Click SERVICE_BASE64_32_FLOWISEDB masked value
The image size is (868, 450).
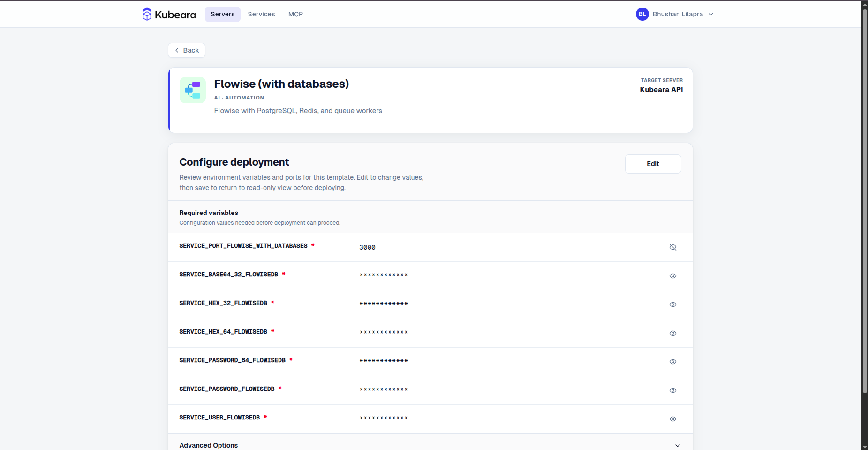click(384, 275)
